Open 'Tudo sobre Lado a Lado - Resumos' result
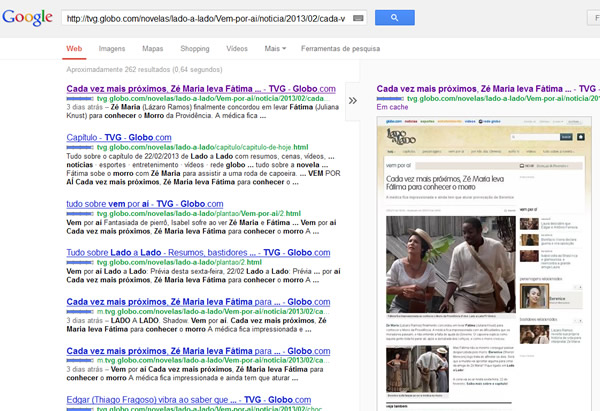 198,253
